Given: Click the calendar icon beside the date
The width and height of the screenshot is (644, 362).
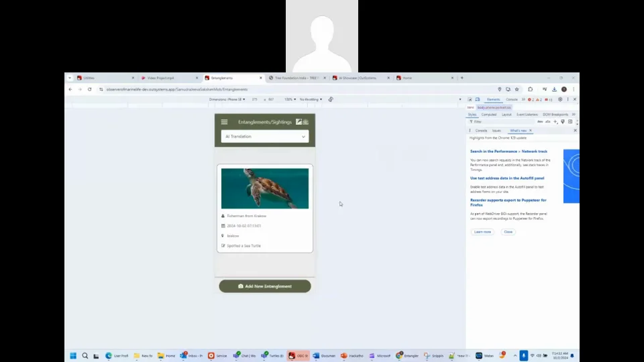Looking at the screenshot, I should click(223, 226).
